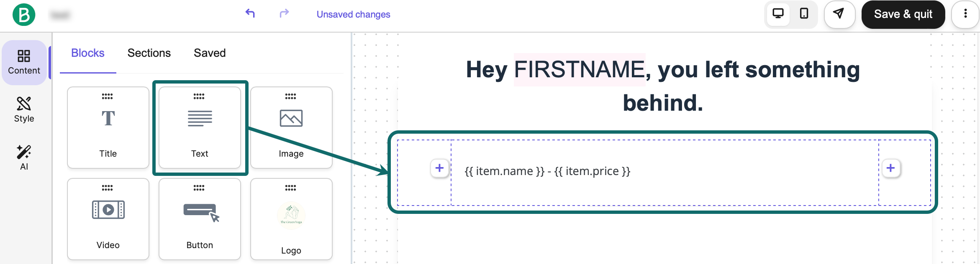
Task: Open the Style panel
Action: 24,110
